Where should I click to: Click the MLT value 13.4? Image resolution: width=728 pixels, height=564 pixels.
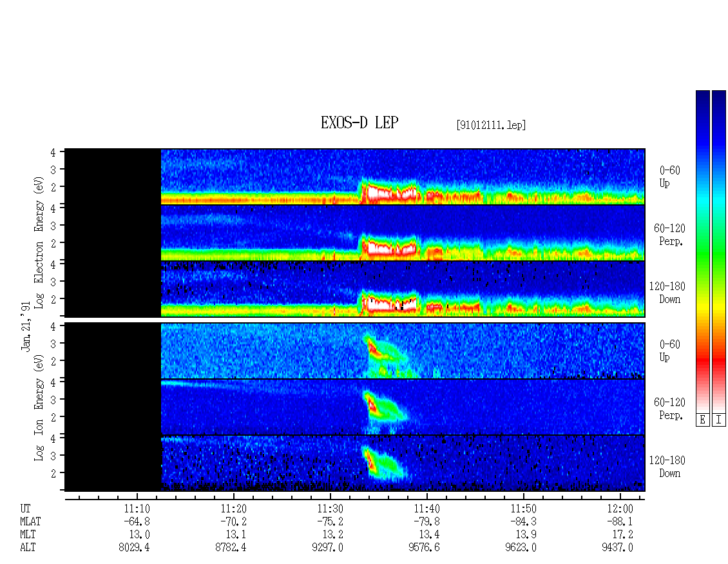429,535
